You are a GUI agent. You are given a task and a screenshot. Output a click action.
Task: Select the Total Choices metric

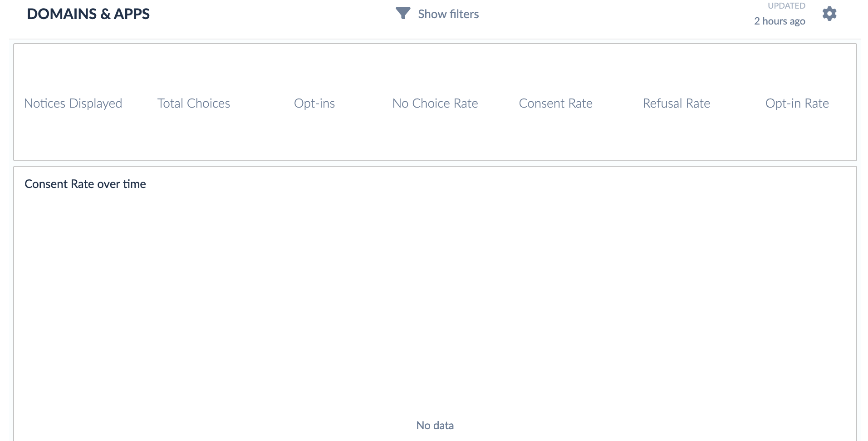point(194,104)
